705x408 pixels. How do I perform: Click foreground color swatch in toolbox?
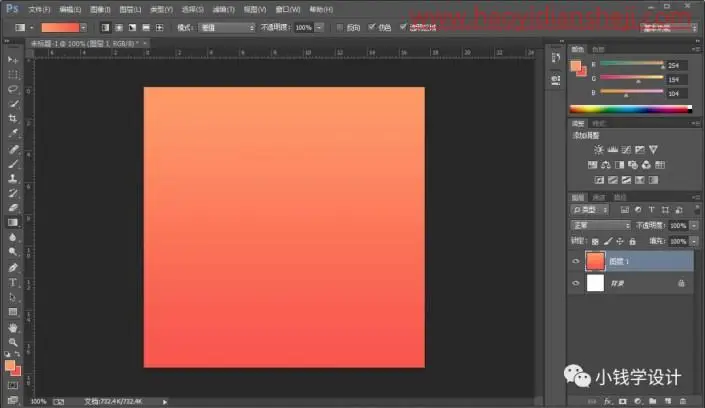pyautogui.click(x=10, y=366)
